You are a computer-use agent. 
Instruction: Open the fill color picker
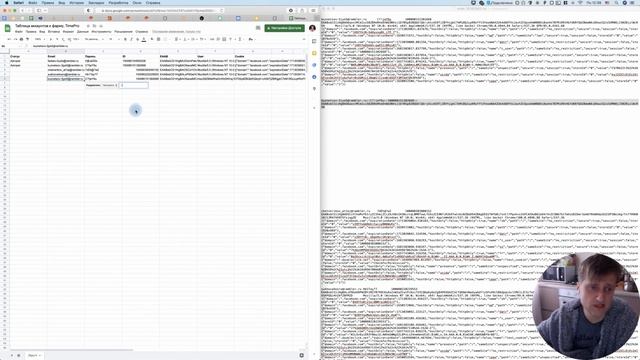[x=152, y=39]
